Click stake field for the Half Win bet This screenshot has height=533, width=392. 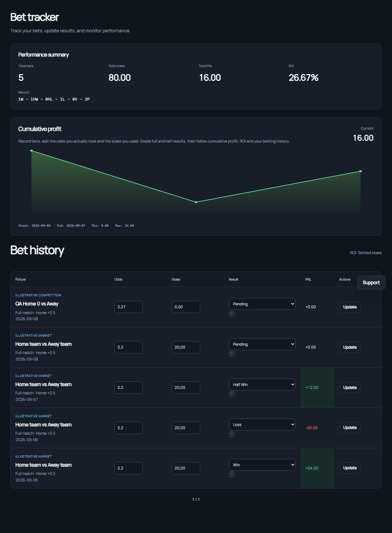click(x=186, y=388)
